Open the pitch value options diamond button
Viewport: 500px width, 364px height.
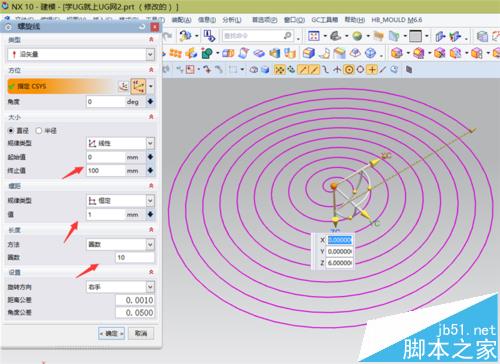(x=150, y=214)
